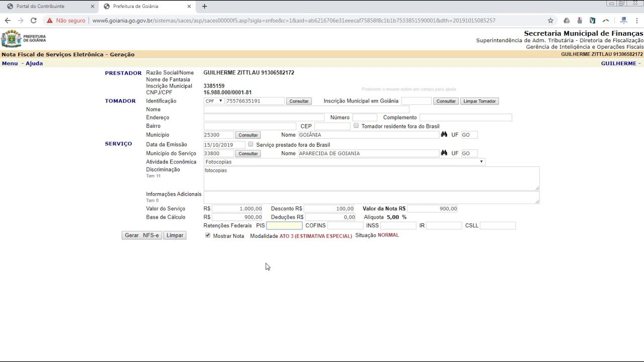
Task: Click the tomador Nome input field
Action: click(306, 110)
